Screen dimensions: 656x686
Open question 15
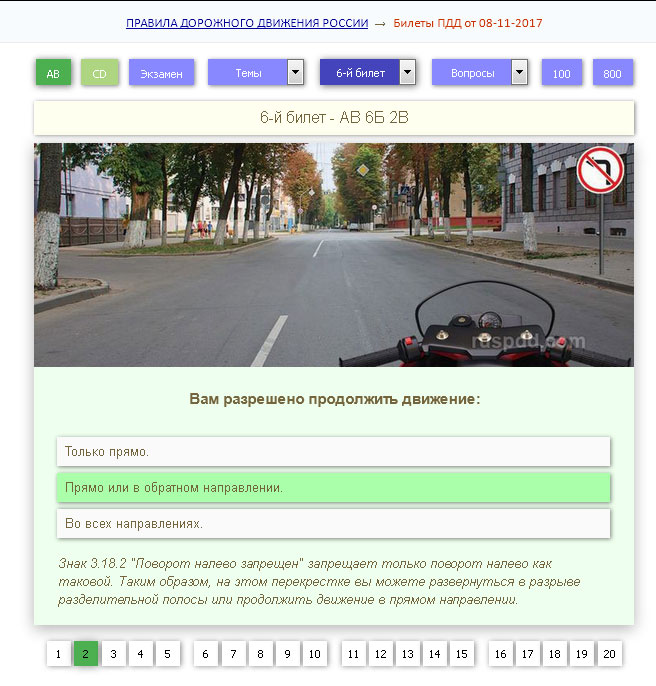[x=461, y=654]
